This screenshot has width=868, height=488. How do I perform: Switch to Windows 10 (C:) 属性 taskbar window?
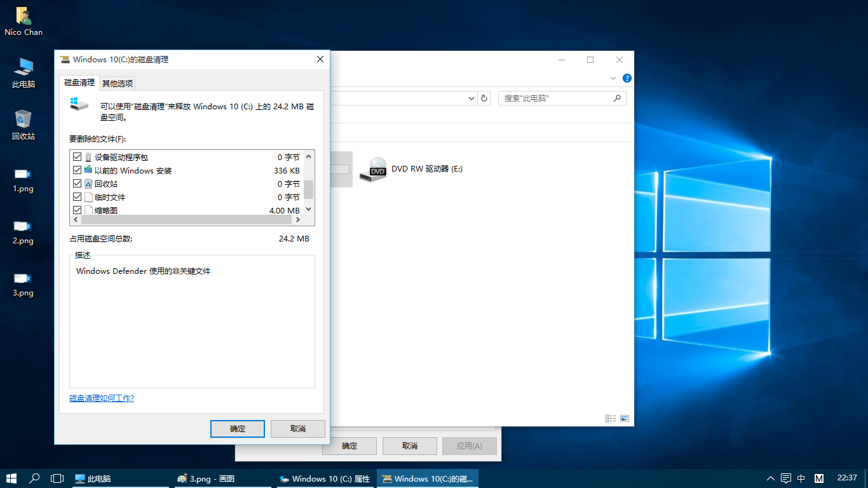[x=325, y=478]
